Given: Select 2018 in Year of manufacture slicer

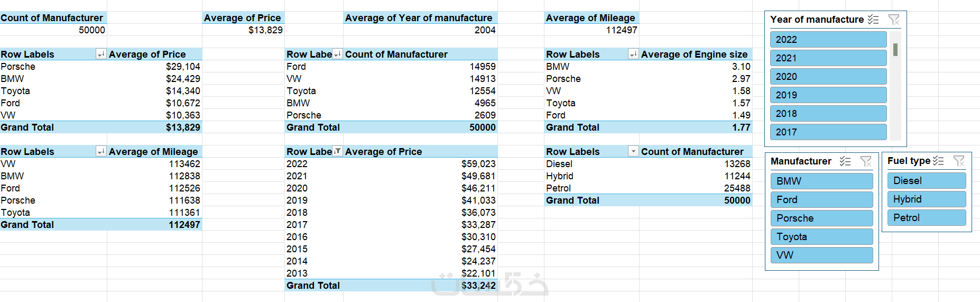Looking at the screenshot, I should click(x=828, y=114).
